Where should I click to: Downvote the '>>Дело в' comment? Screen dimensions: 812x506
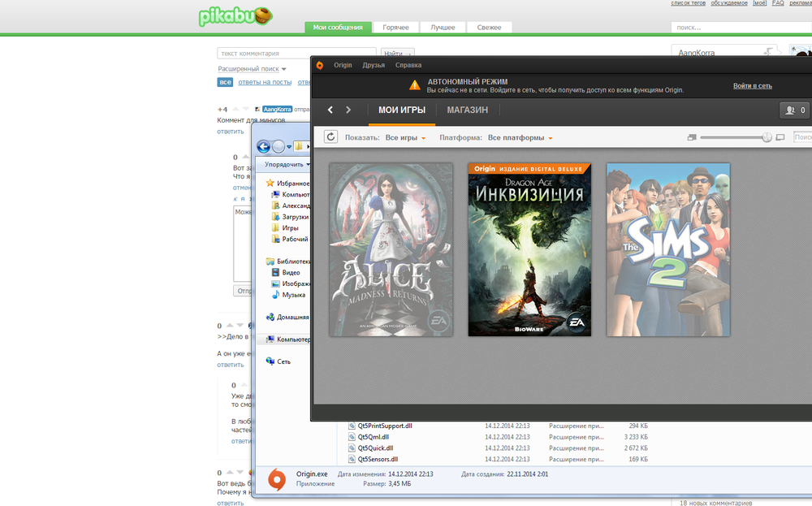click(x=240, y=326)
